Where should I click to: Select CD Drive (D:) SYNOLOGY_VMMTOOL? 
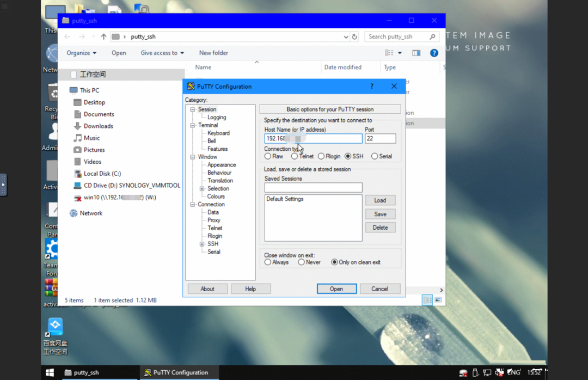132,186
